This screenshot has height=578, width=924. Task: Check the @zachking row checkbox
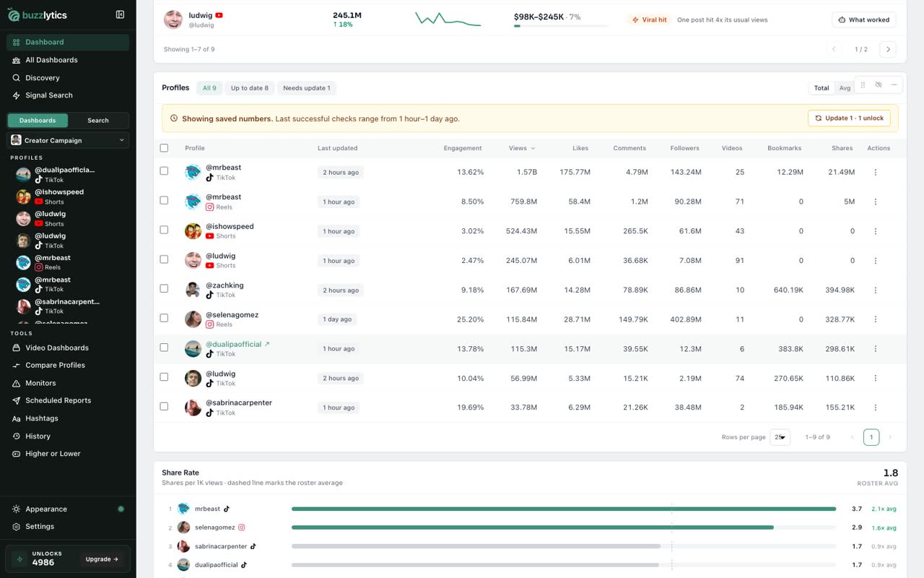click(164, 288)
